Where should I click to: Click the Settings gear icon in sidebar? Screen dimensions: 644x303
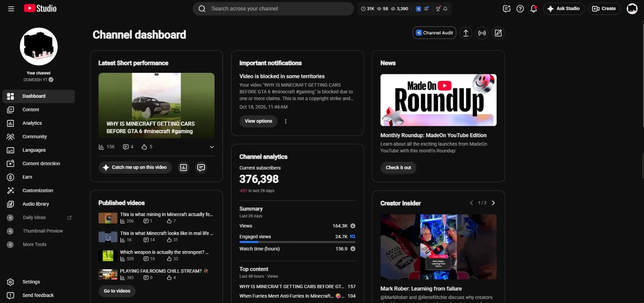click(x=10, y=282)
